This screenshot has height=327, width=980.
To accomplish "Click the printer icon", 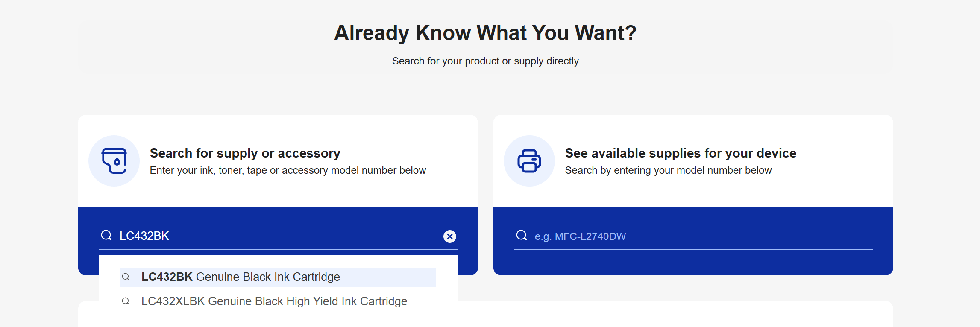I will click(x=529, y=161).
